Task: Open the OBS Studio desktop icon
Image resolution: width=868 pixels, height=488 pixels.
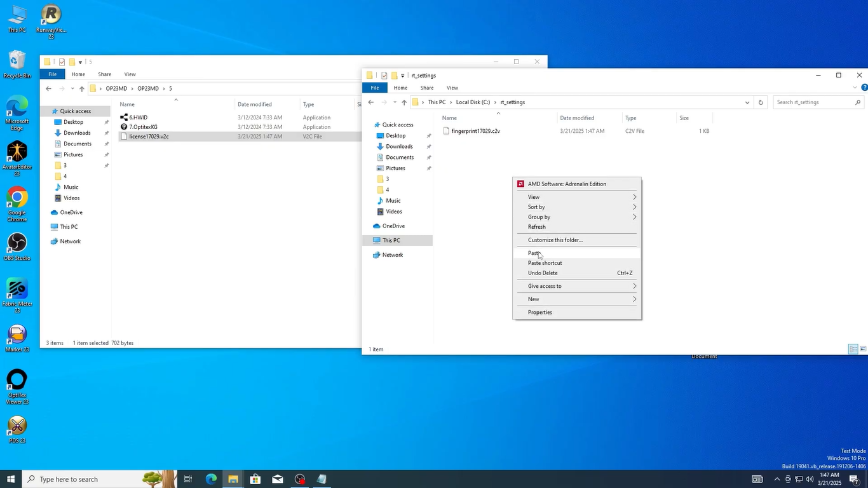Action: [17, 243]
